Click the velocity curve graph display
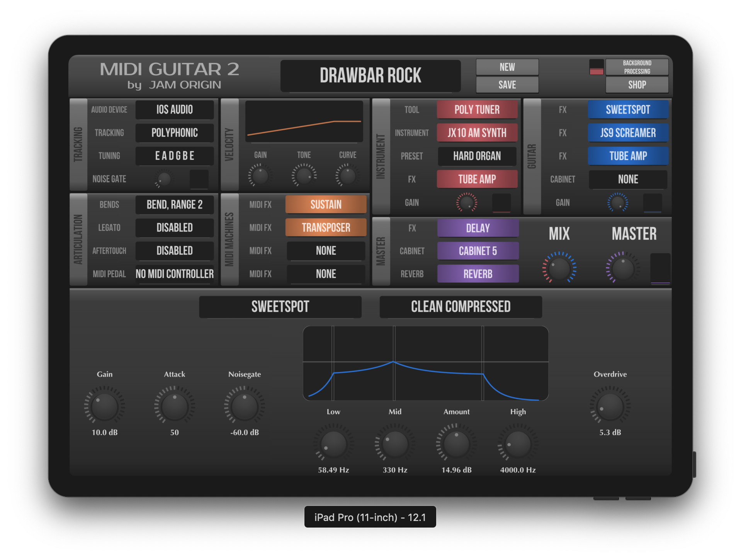The height and width of the screenshot is (560, 741). coord(304,122)
